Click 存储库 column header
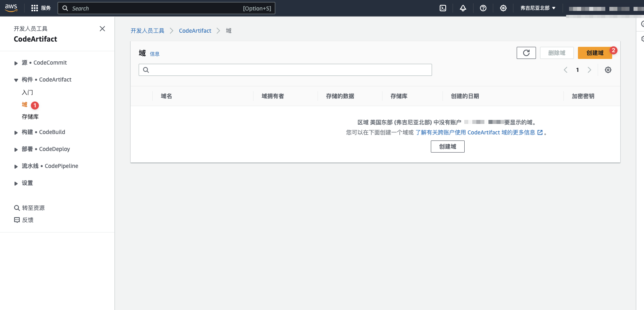This screenshot has width=644, height=310. pyautogui.click(x=399, y=96)
